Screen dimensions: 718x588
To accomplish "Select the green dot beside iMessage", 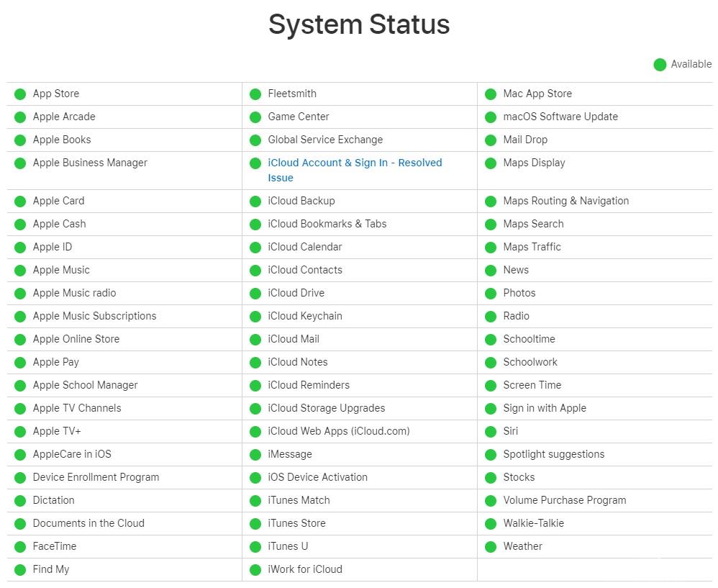I will point(255,454).
